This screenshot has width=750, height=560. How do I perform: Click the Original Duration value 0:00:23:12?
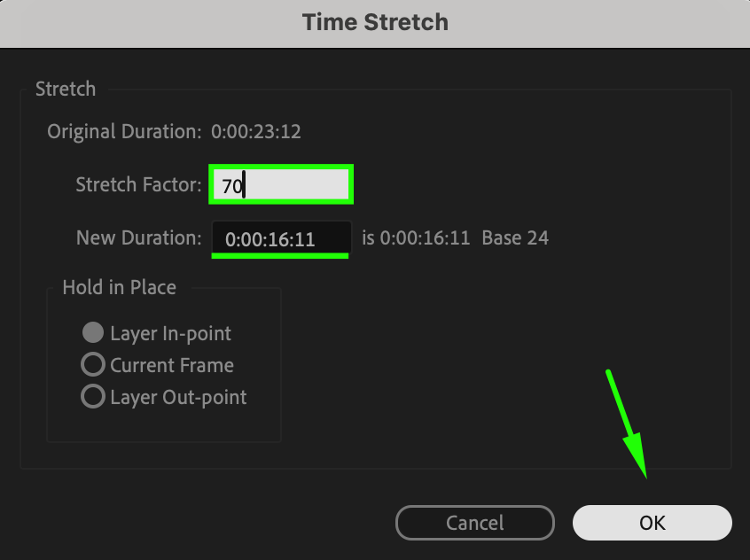click(255, 132)
